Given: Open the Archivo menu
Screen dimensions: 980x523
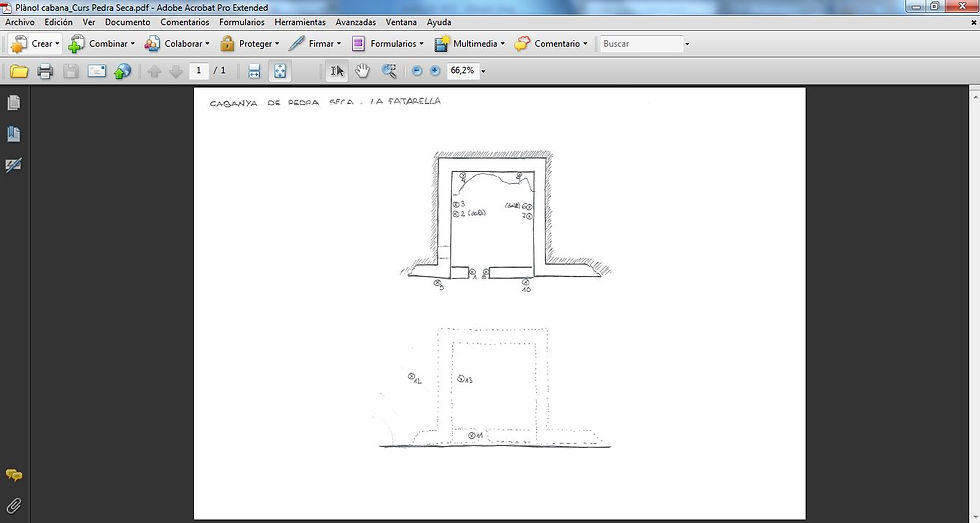Looking at the screenshot, I should tap(20, 22).
